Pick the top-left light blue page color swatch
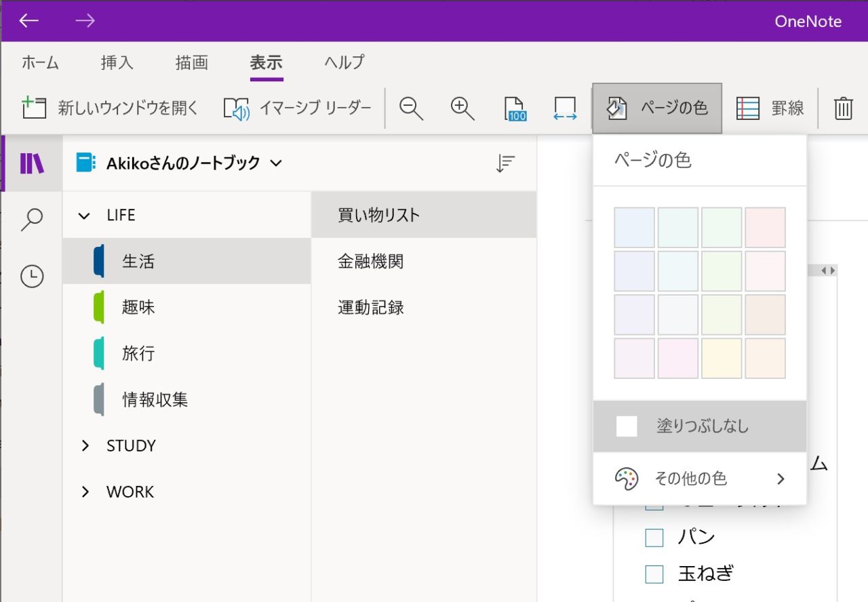Image resolution: width=868 pixels, height=602 pixels. point(634,228)
